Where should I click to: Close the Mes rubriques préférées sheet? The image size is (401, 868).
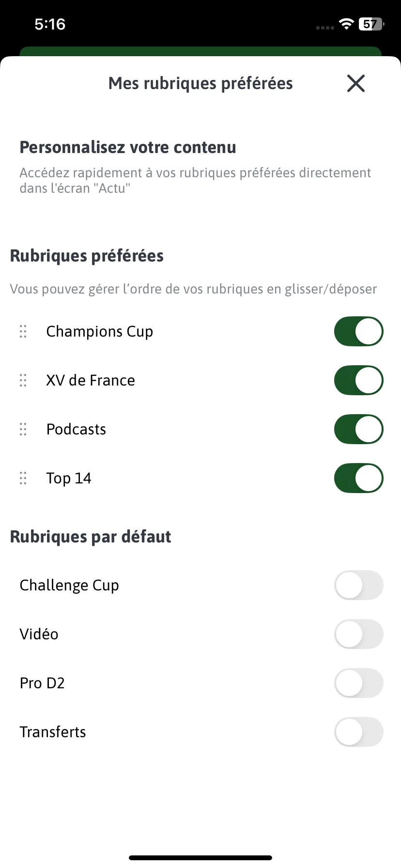tap(356, 83)
